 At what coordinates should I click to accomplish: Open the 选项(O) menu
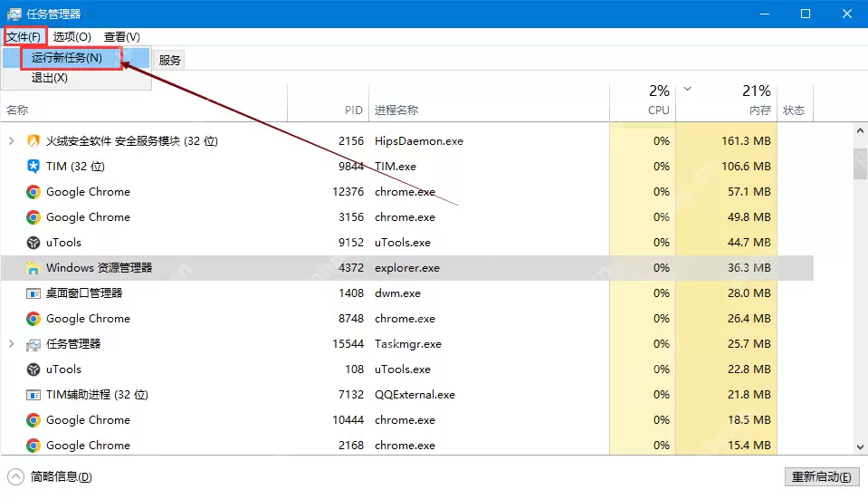72,36
